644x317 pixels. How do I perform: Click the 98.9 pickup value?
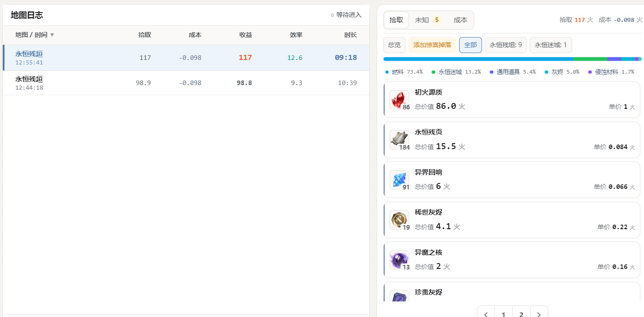pyautogui.click(x=143, y=83)
